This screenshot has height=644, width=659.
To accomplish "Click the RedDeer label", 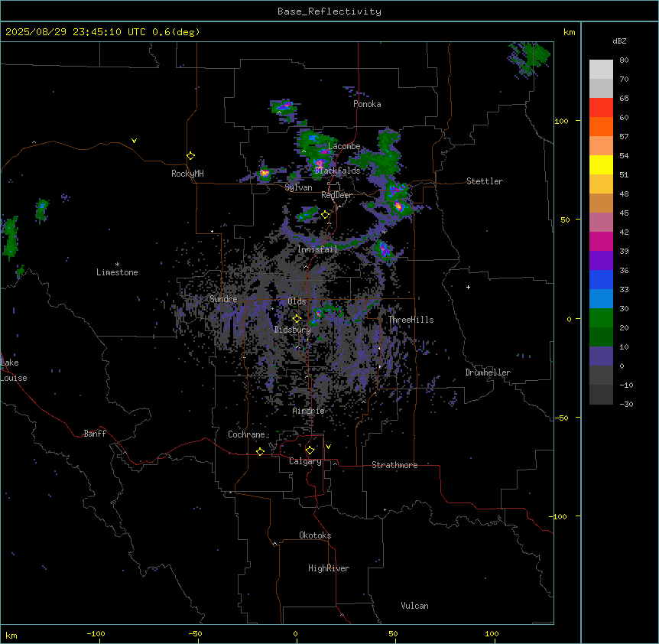I will pyautogui.click(x=337, y=195).
